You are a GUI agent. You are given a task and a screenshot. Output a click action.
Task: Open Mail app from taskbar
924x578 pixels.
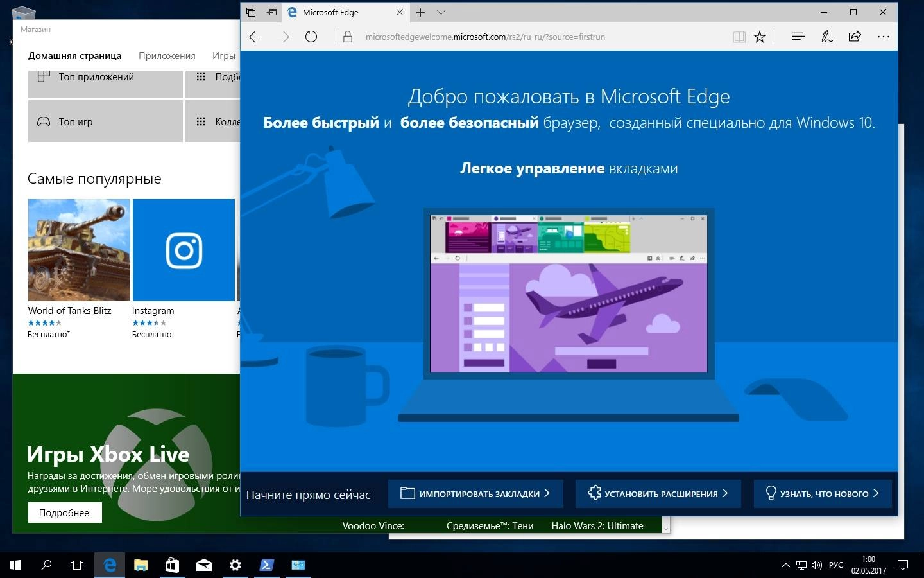click(x=204, y=565)
